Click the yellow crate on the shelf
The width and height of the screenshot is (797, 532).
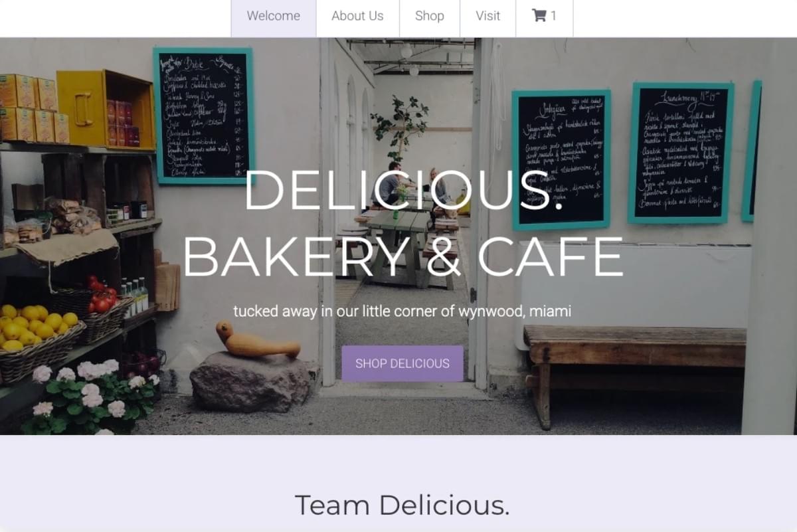coord(105,108)
